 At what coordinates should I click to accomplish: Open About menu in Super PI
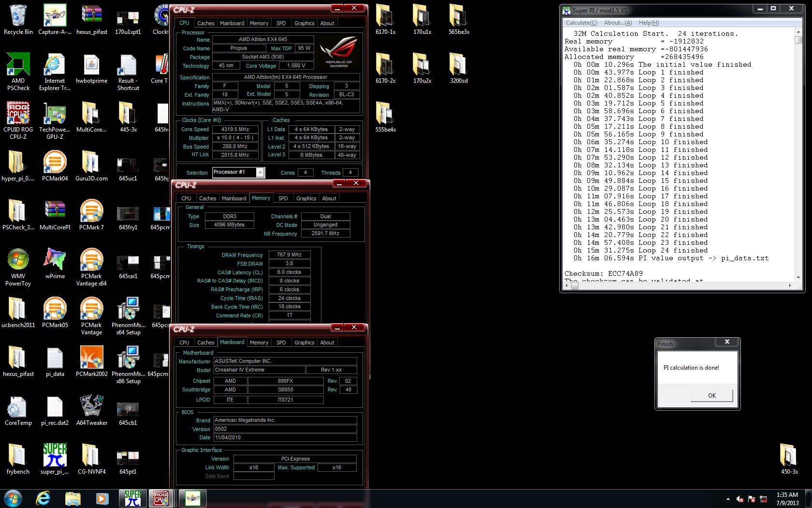pos(618,23)
